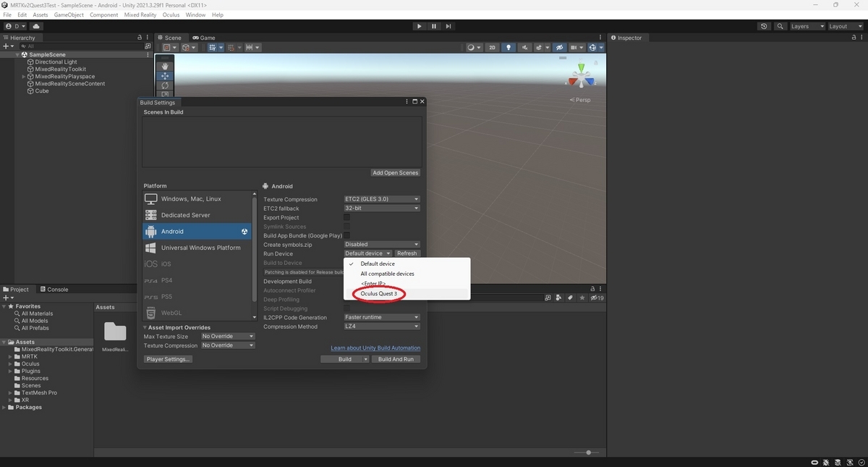This screenshot has width=868, height=467.
Task: Open the Oculus menu
Action: pyautogui.click(x=171, y=14)
